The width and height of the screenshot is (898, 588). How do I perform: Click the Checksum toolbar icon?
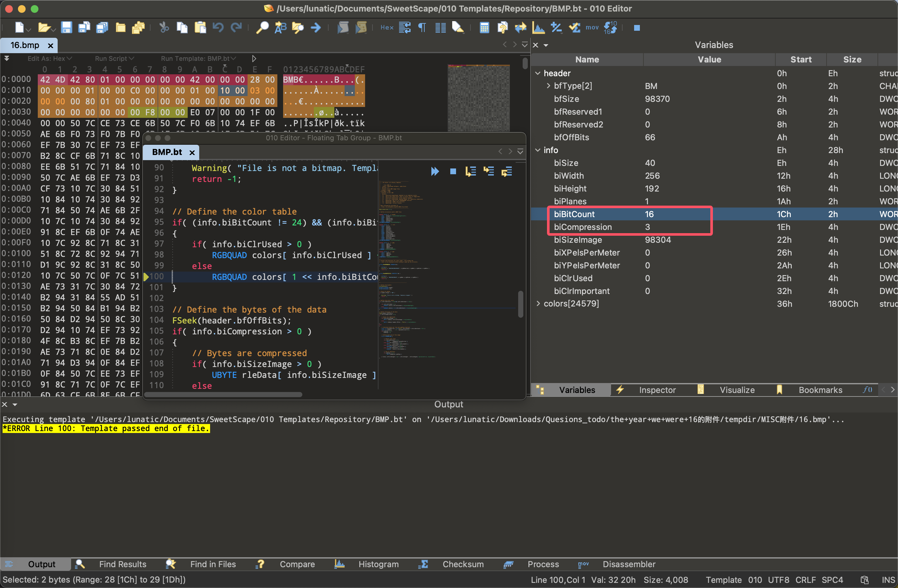tap(575, 28)
